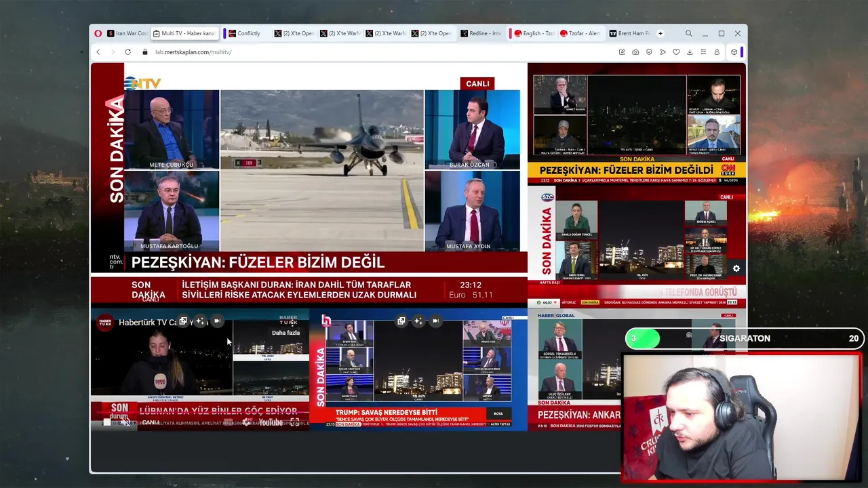This screenshot has width=868, height=488.
Task: Jump to live via CANLI badge
Action: click(x=151, y=422)
